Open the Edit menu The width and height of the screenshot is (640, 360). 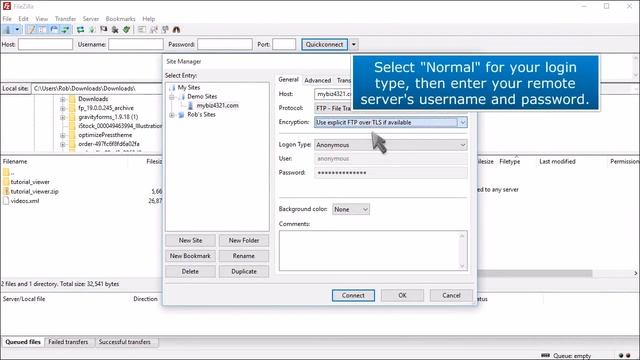(x=23, y=19)
